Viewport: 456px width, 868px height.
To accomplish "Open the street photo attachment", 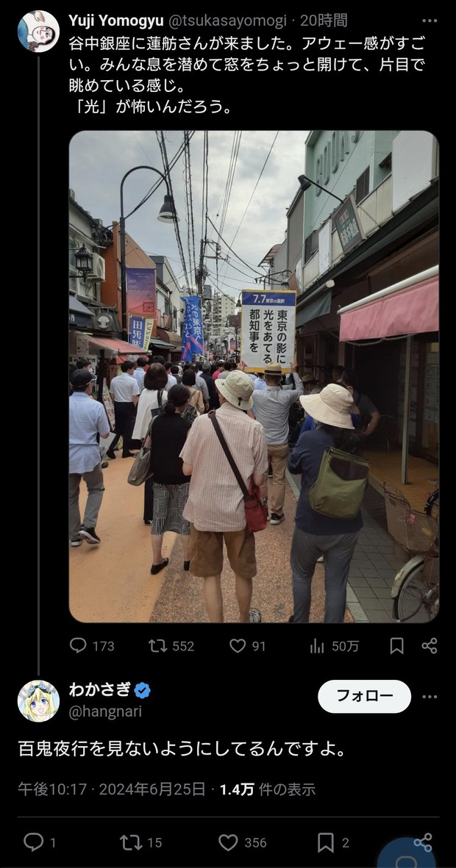I will click(254, 376).
